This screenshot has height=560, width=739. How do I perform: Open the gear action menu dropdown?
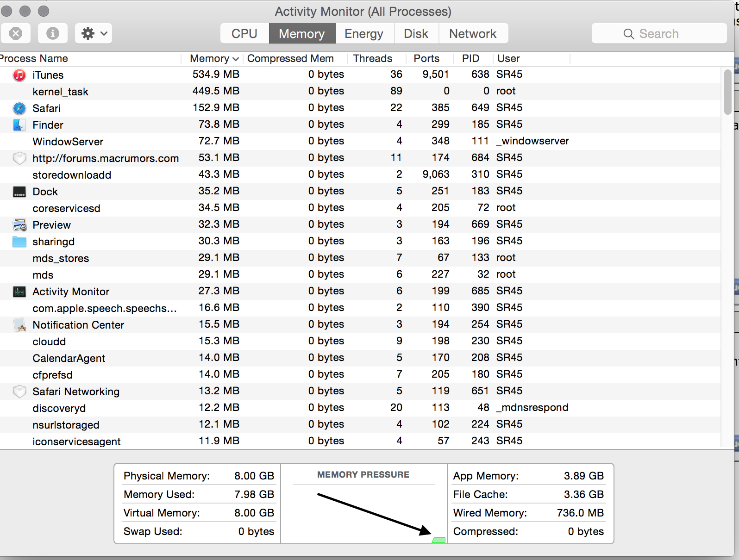[94, 33]
